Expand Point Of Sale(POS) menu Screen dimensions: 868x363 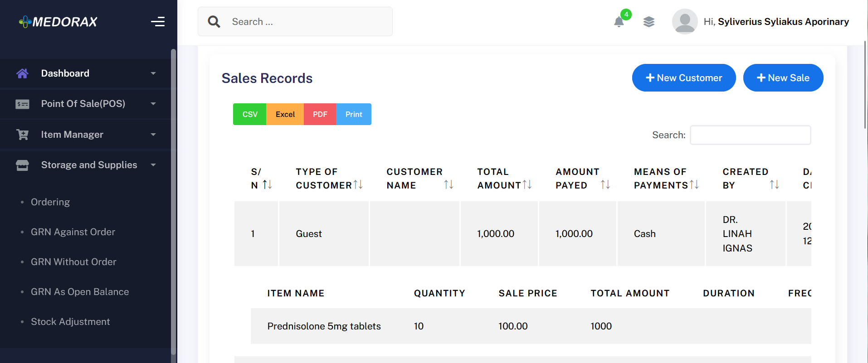(86, 104)
